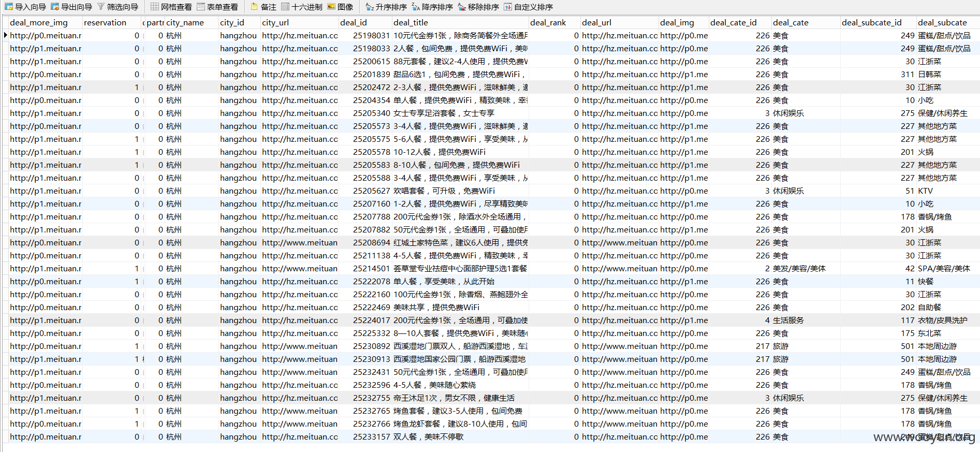This screenshot has width=980, height=452.
Task: Select deal_subcate cell SPA/美容/美体
Action: click(948, 268)
